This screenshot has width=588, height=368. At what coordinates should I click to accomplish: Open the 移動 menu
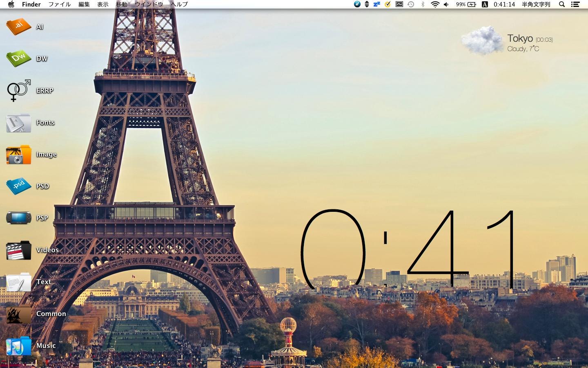click(122, 4)
